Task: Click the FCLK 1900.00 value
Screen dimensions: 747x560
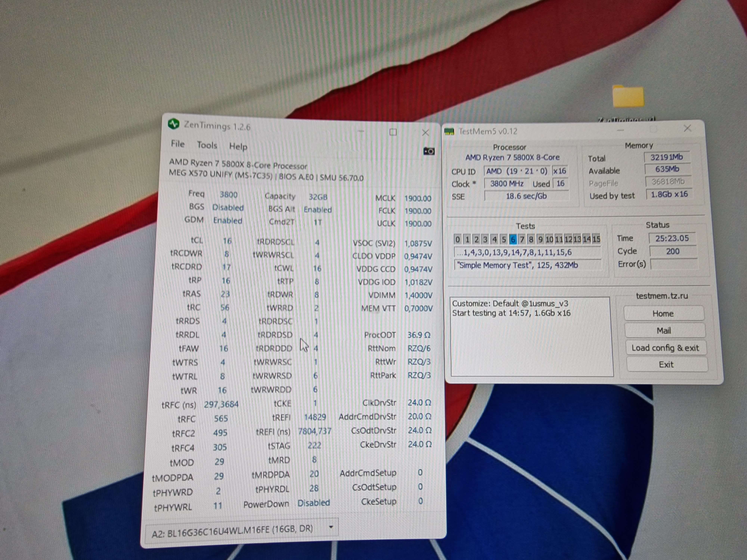Action: click(x=418, y=211)
